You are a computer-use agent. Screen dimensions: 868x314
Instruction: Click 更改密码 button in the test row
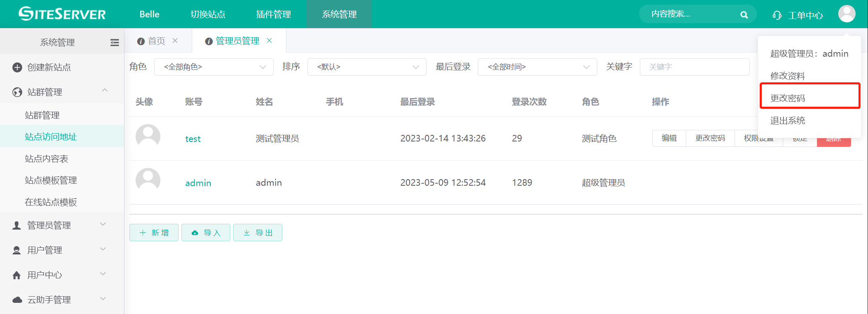(x=710, y=138)
